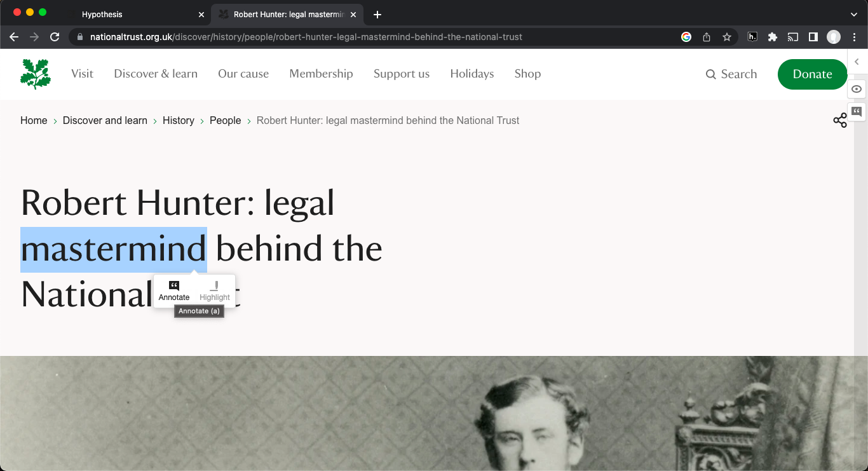Open the Hypothesis new page note icon
Image resolution: width=868 pixels, height=471 pixels.
pos(857,111)
